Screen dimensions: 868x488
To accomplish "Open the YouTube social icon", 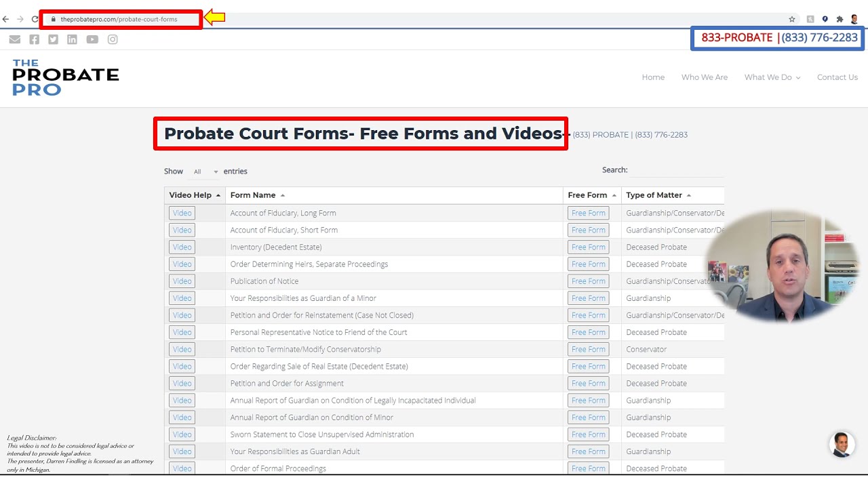I will tap(92, 39).
